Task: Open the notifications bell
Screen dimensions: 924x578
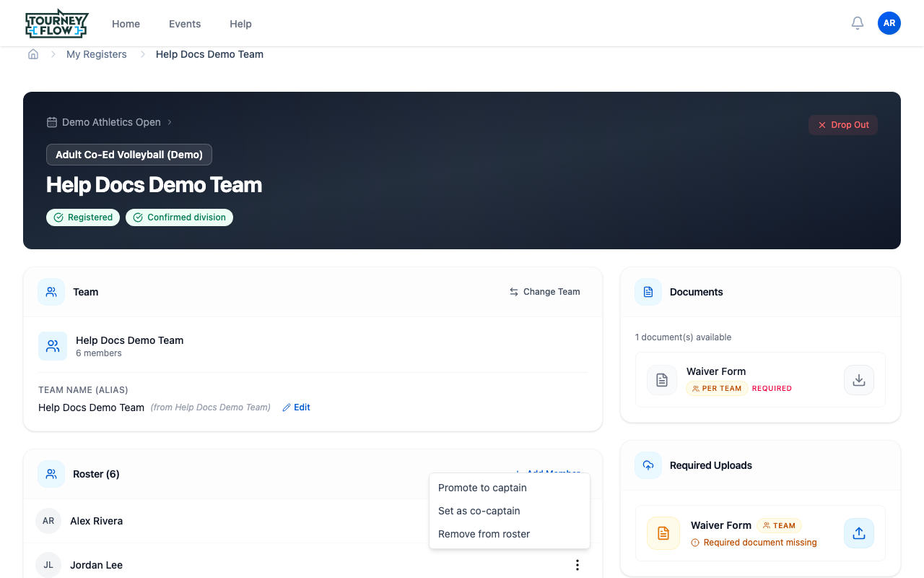Action: [x=858, y=23]
